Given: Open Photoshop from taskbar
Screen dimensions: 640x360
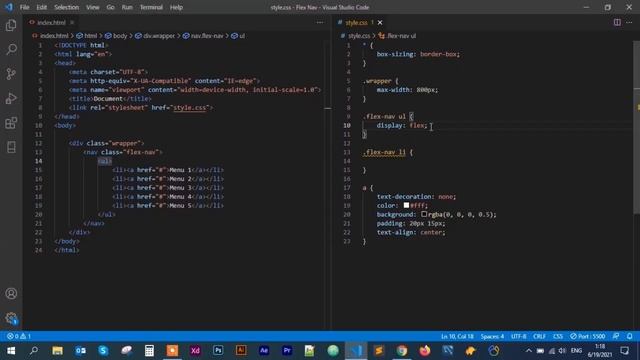Looking at the screenshot, I should coord(218,351).
